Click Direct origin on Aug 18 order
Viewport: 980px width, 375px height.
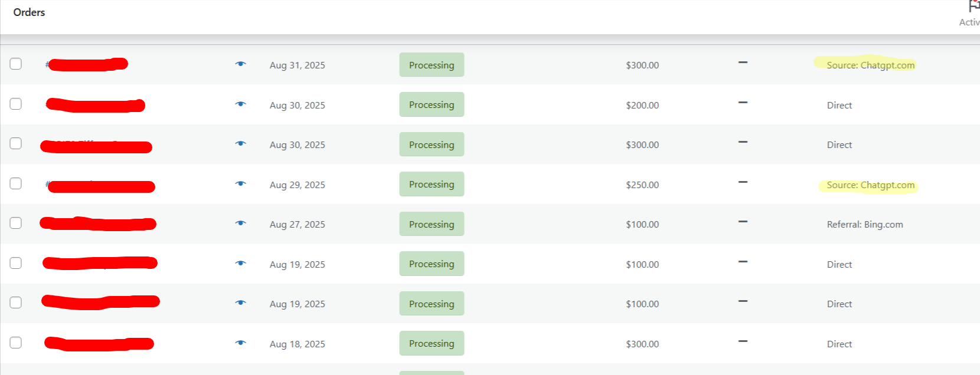pos(839,344)
